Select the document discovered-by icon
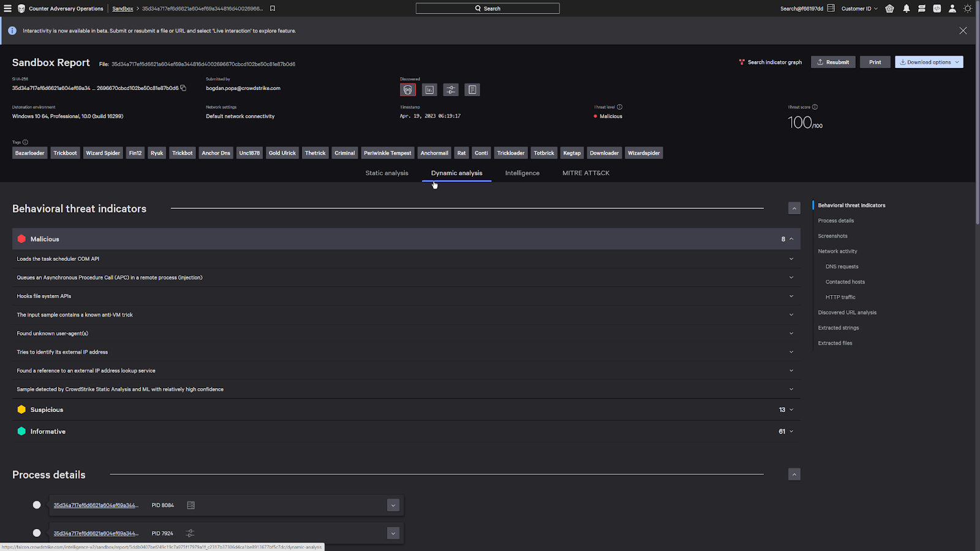Screen dimensions: 980x551 coord(472,90)
